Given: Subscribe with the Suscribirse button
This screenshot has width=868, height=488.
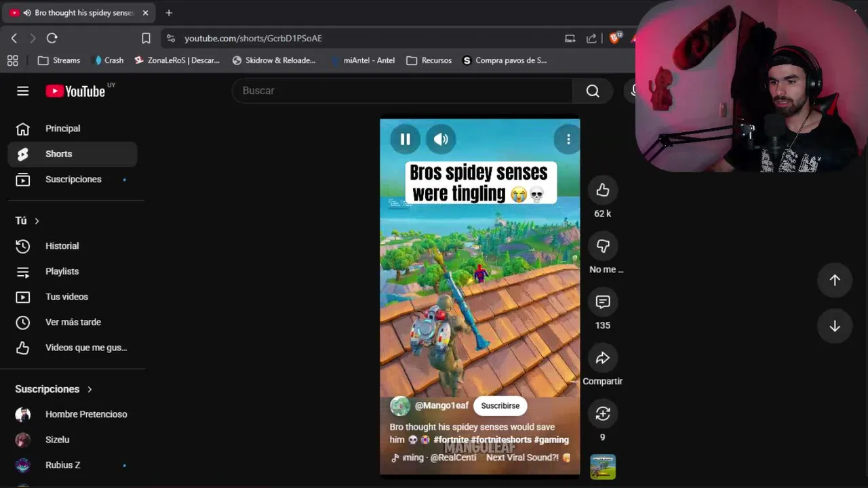Looking at the screenshot, I should pos(500,406).
